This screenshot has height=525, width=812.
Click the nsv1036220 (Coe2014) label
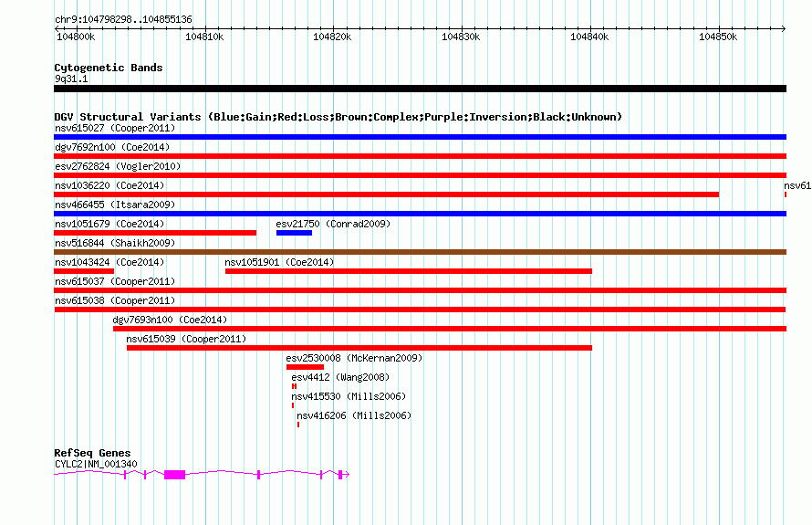tap(109, 185)
